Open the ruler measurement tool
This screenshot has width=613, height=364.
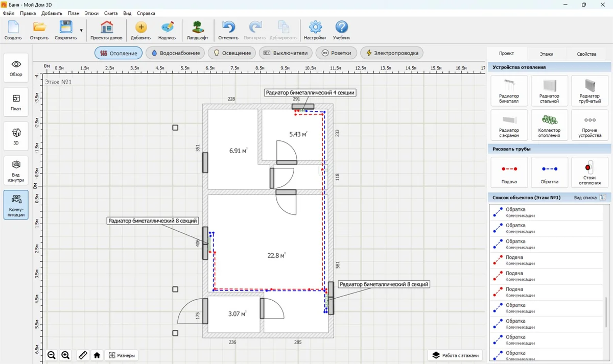point(82,355)
